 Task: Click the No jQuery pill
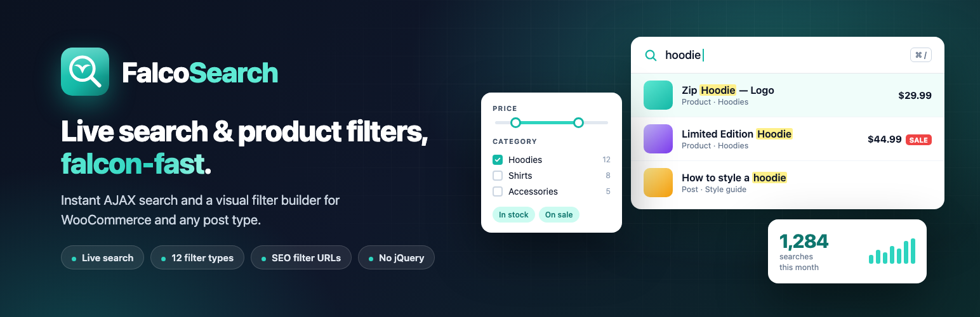pos(397,258)
